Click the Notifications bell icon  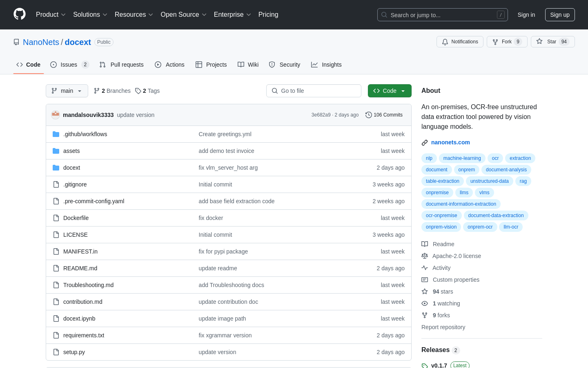click(445, 42)
